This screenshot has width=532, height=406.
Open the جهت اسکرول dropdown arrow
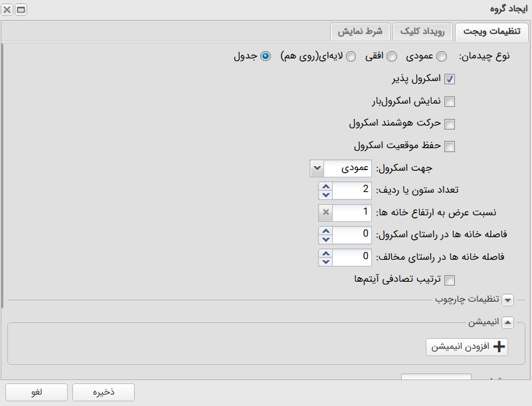pos(317,168)
